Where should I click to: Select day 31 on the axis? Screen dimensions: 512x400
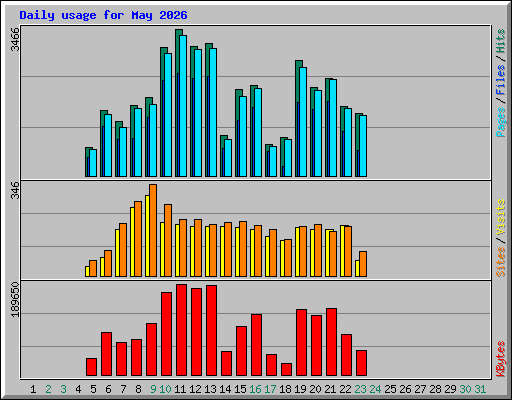(x=480, y=389)
